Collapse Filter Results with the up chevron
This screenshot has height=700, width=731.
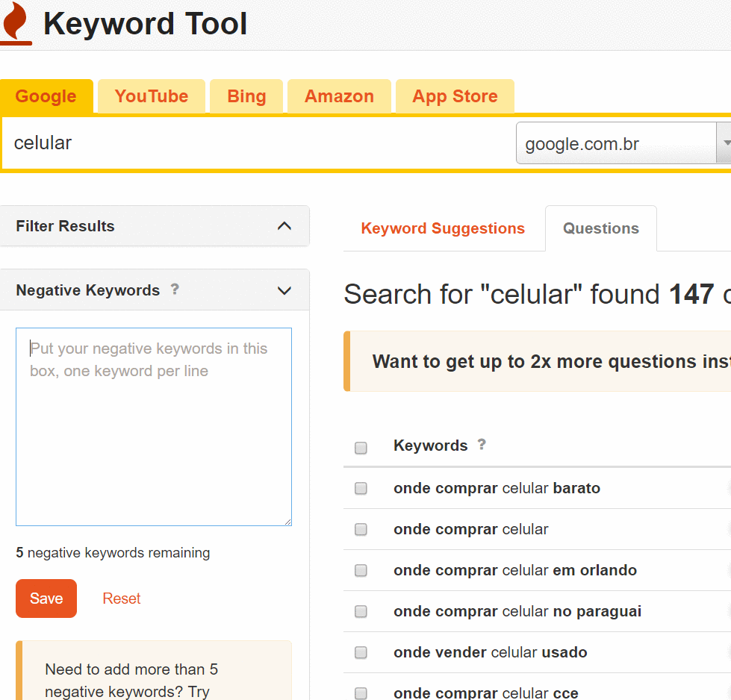click(284, 226)
